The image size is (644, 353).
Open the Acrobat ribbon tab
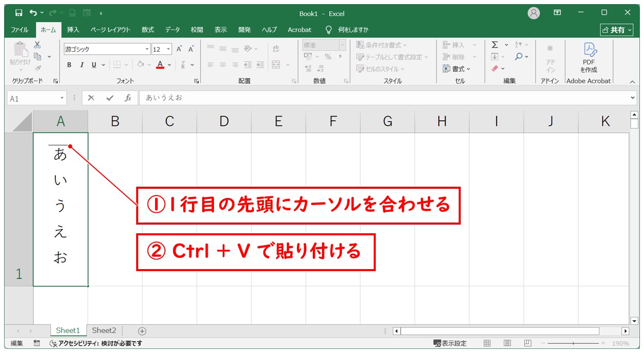(x=299, y=30)
